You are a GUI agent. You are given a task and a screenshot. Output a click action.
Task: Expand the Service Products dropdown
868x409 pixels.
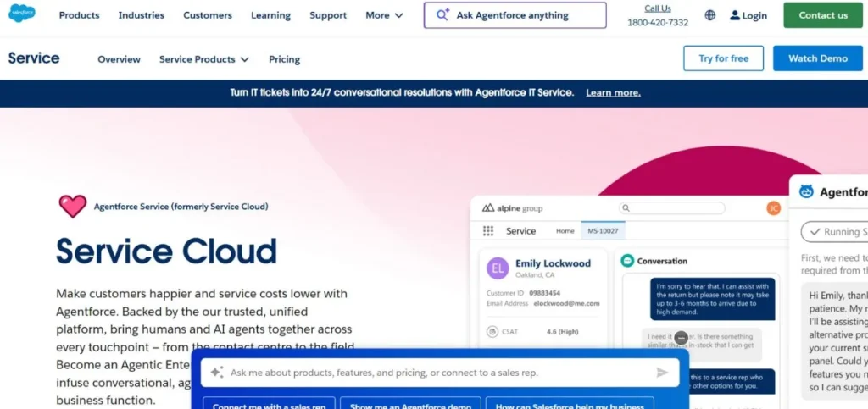(x=203, y=59)
